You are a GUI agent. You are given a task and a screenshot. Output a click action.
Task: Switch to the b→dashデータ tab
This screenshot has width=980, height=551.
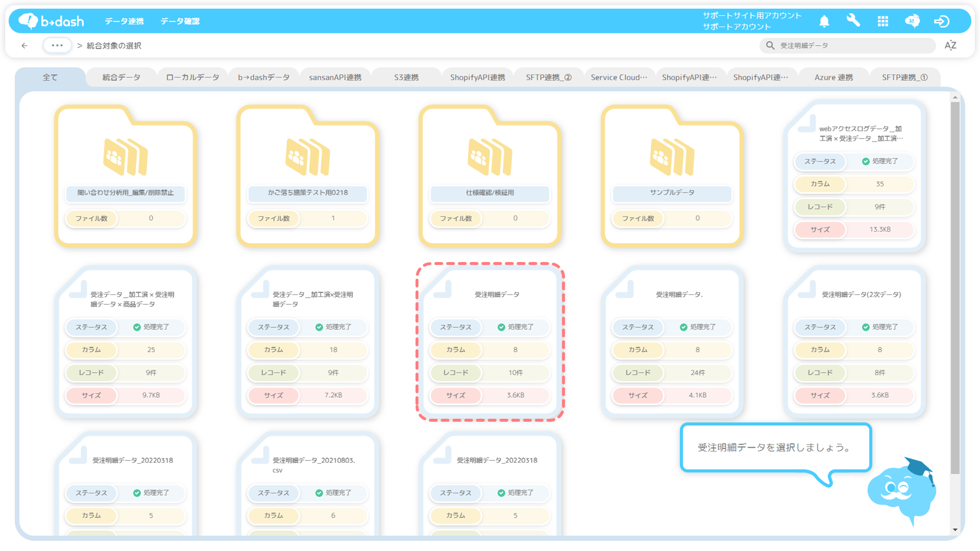[264, 77]
